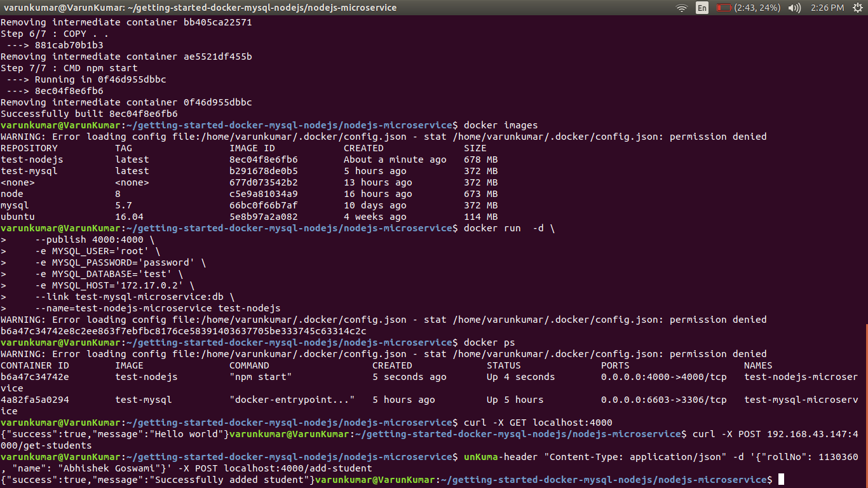Click the battery text (2:43, 24%)
The height and width of the screenshot is (488, 868).
[757, 8]
